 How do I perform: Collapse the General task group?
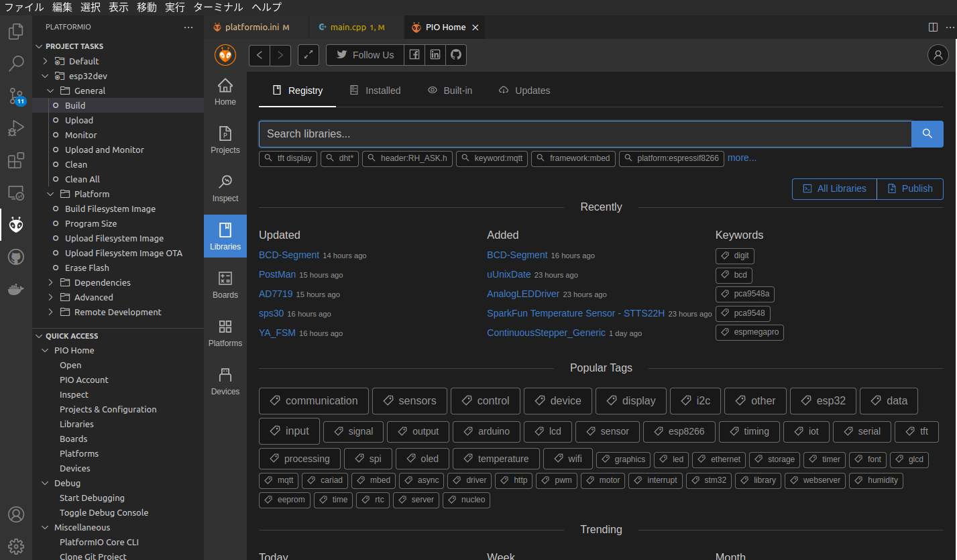pyautogui.click(x=50, y=91)
